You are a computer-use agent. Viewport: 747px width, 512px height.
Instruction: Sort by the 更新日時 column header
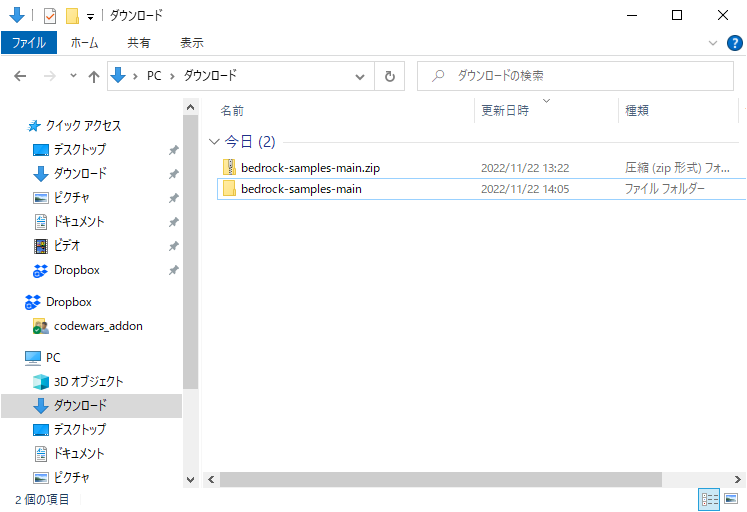(505, 110)
